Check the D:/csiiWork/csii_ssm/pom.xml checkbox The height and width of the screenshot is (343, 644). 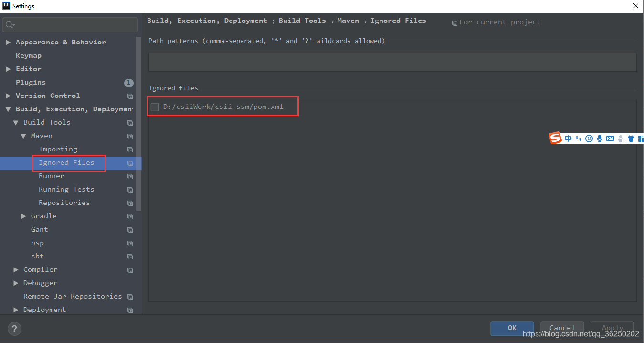pos(155,107)
